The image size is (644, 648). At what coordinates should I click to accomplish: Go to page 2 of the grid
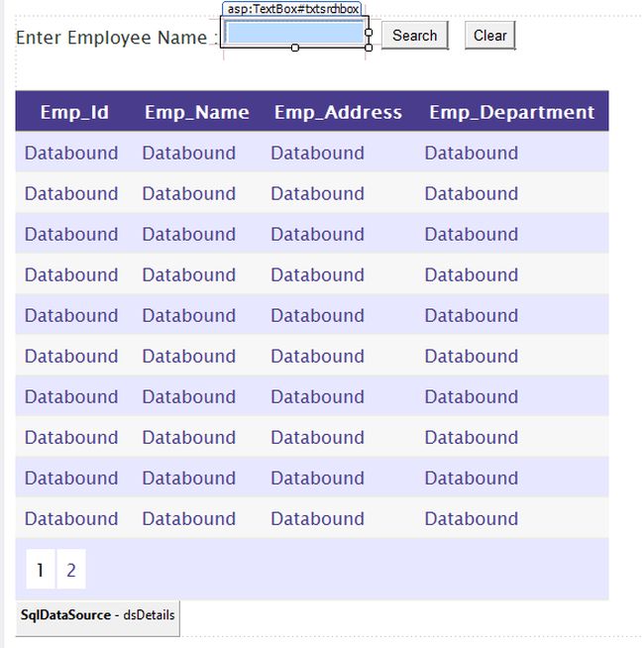(x=71, y=570)
